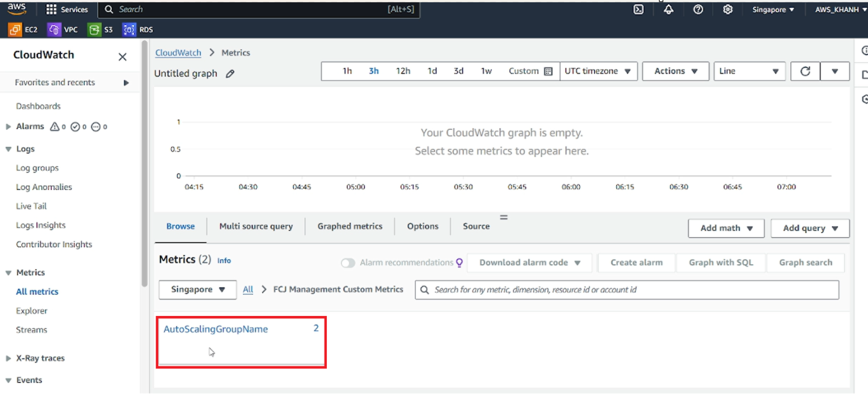Viewport: 868px width, 405px height.
Task: Open the AWS home logo
Action: tap(17, 9)
